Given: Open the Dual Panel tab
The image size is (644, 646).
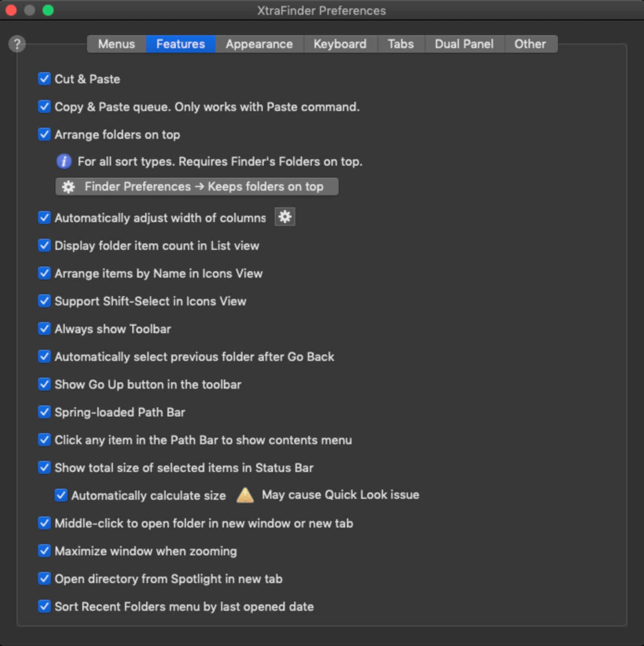Looking at the screenshot, I should pos(464,44).
